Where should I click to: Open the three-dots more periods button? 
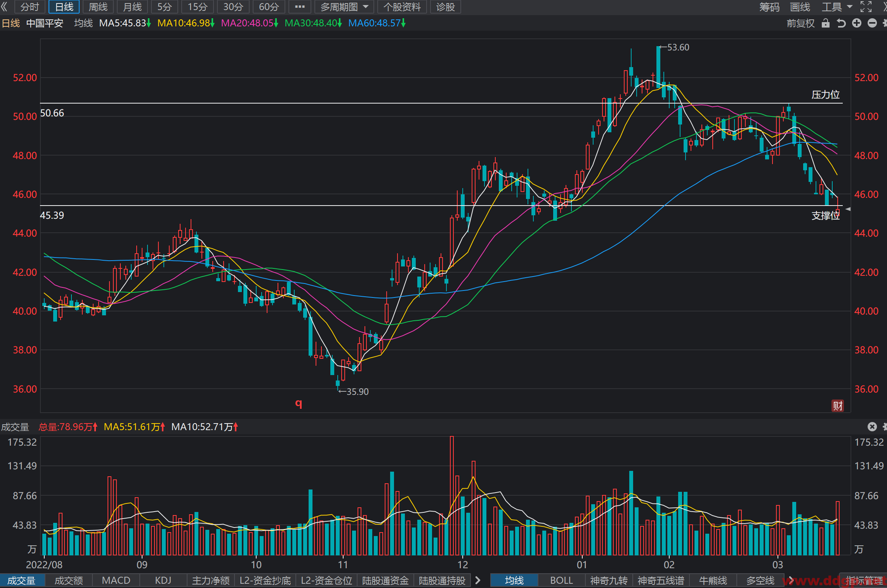coord(300,7)
